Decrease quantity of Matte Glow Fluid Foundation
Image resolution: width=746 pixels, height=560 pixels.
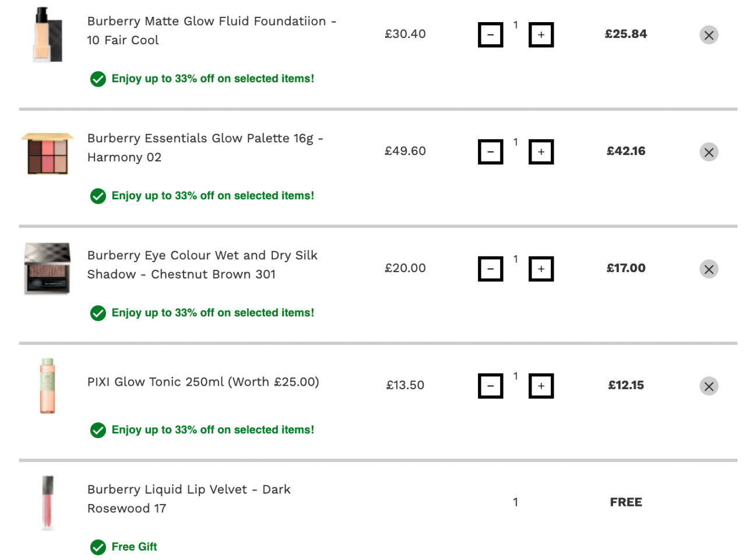point(491,35)
